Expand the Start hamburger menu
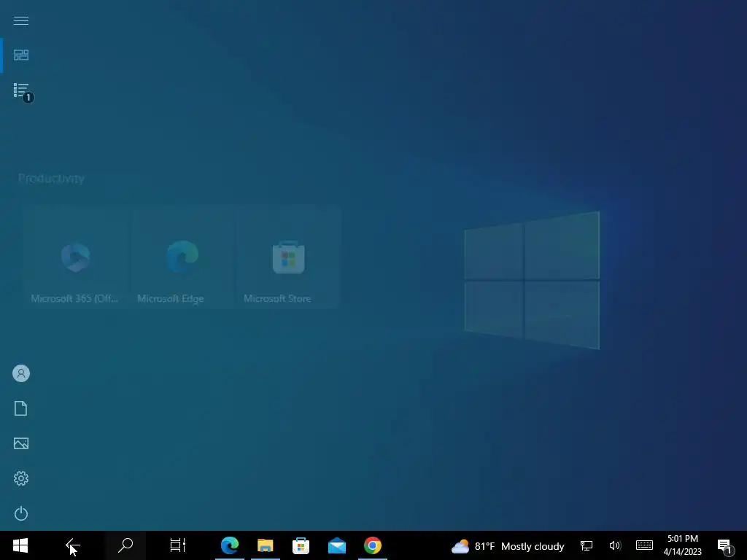This screenshot has width=747, height=560. point(21,20)
